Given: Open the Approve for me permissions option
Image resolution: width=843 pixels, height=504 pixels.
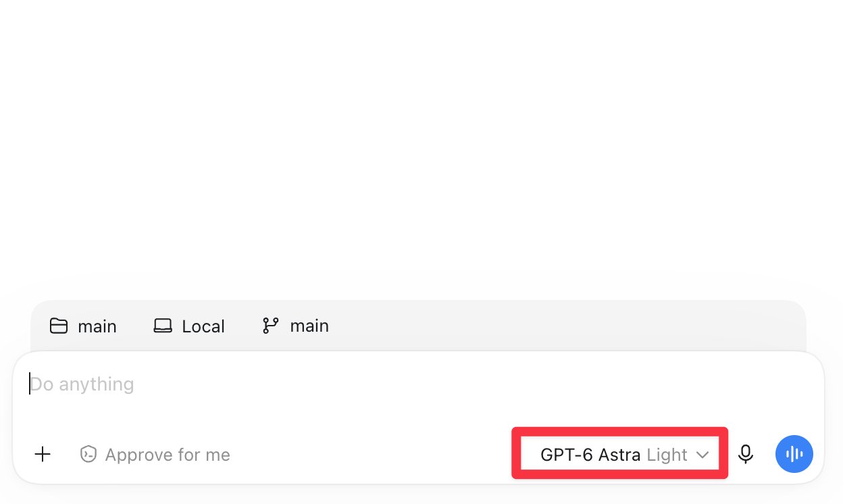Looking at the screenshot, I should 155,455.
